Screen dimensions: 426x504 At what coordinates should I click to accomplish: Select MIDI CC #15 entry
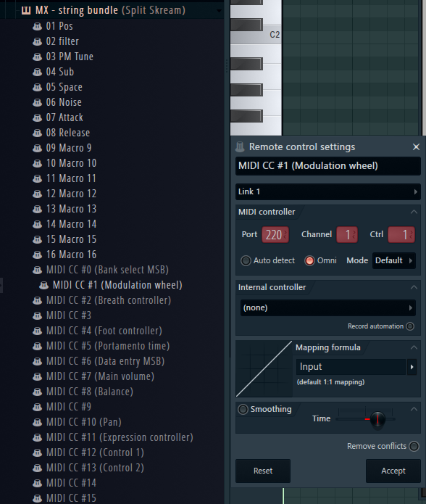point(71,498)
